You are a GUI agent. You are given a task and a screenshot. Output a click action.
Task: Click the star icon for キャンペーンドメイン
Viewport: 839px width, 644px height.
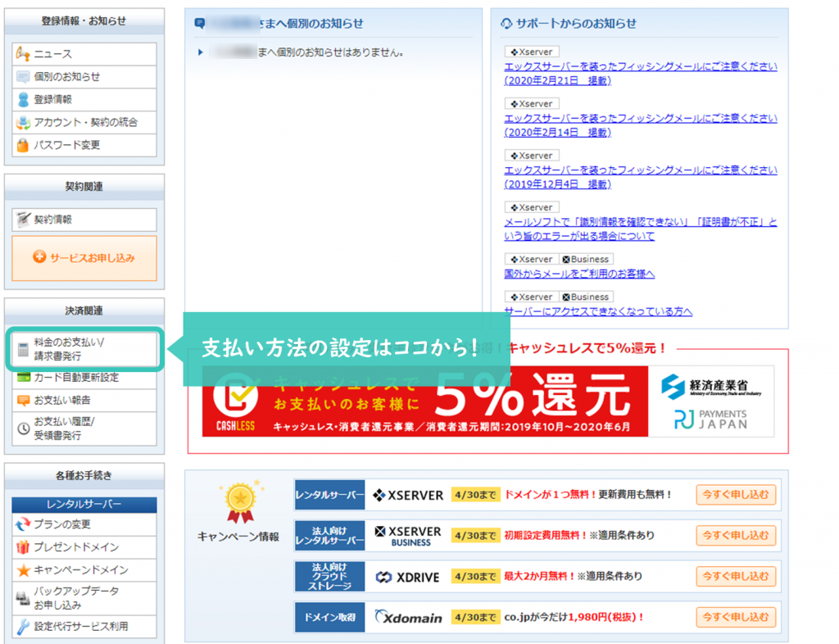point(24,570)
